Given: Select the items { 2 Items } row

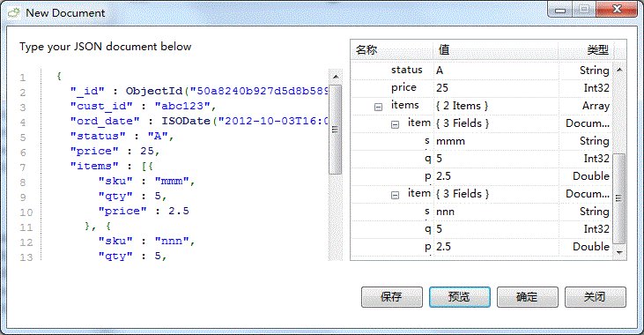Looking at the screenshot, I should click(x=481, y=106).
